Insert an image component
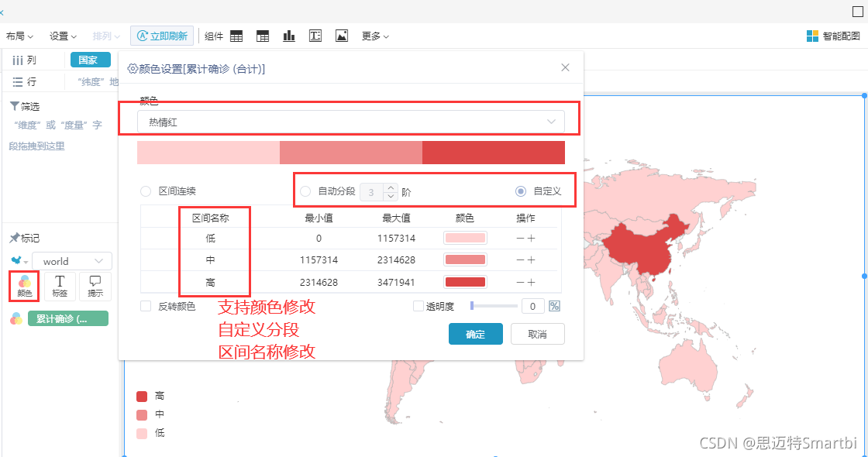This screenshot has width=868, height=457. (x=342, y=35)
